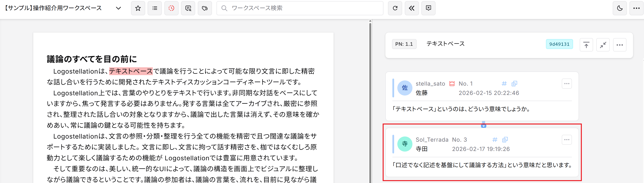Image resolution: width=644 pixels, height=183 pixels.
Task: Click the PN: 1.1 badge
Action: [404, 44]
